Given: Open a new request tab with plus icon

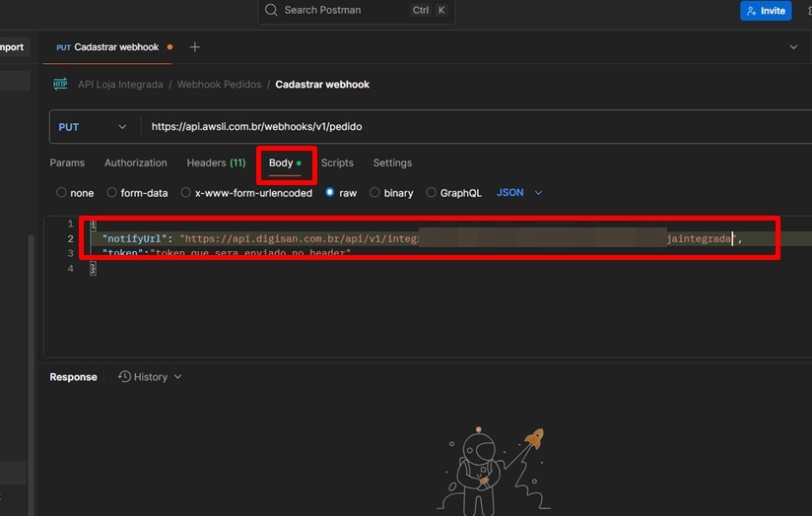Looking at the screenshot, I should [195, 47].
